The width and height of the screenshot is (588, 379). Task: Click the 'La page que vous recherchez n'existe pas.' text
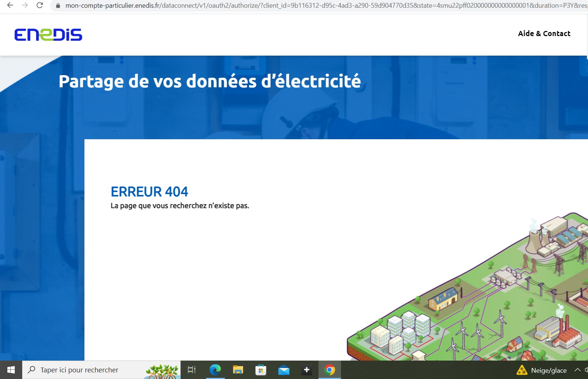[x=180, y=206]
